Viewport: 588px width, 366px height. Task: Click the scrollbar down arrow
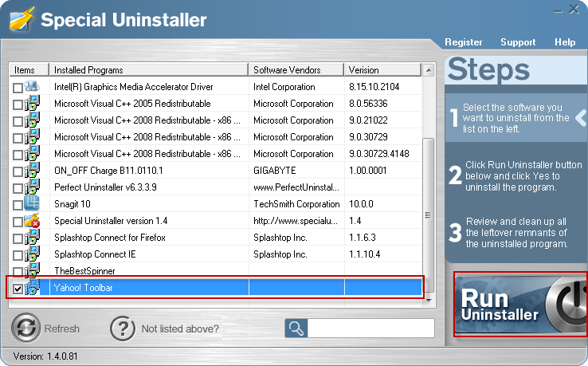(428, 300)
